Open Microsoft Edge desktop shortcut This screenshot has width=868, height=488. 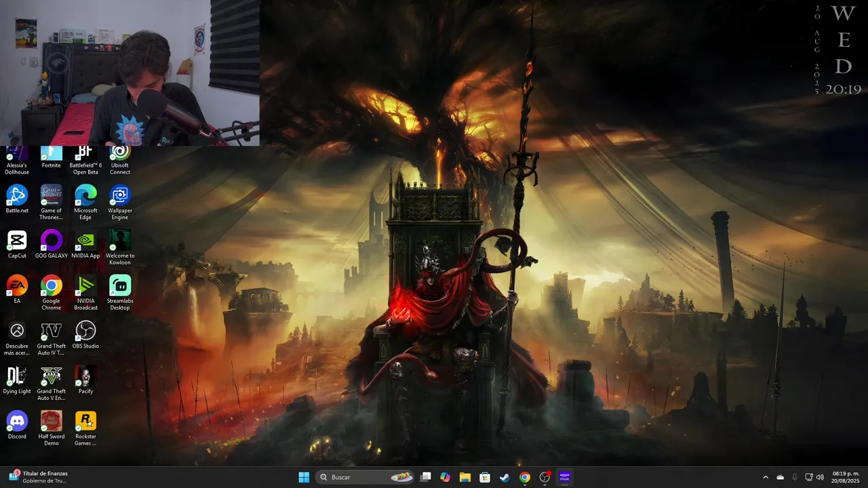pos(85,203)
